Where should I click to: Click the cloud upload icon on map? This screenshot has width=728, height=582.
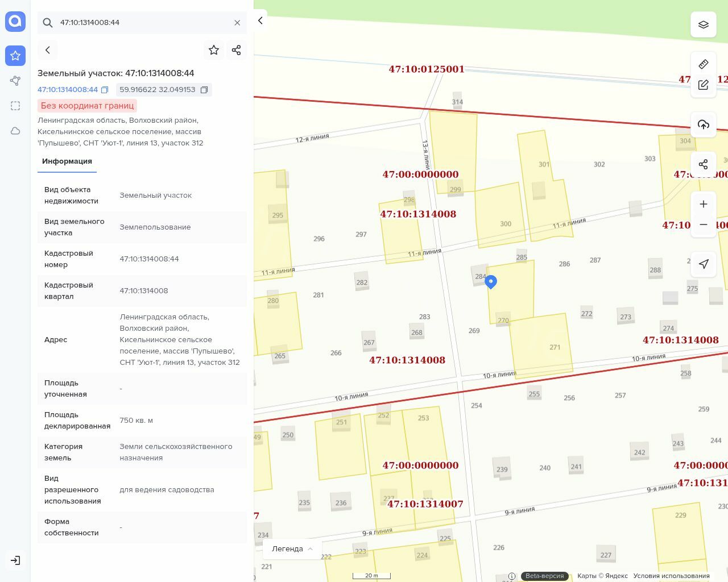(x=703, y=124)
